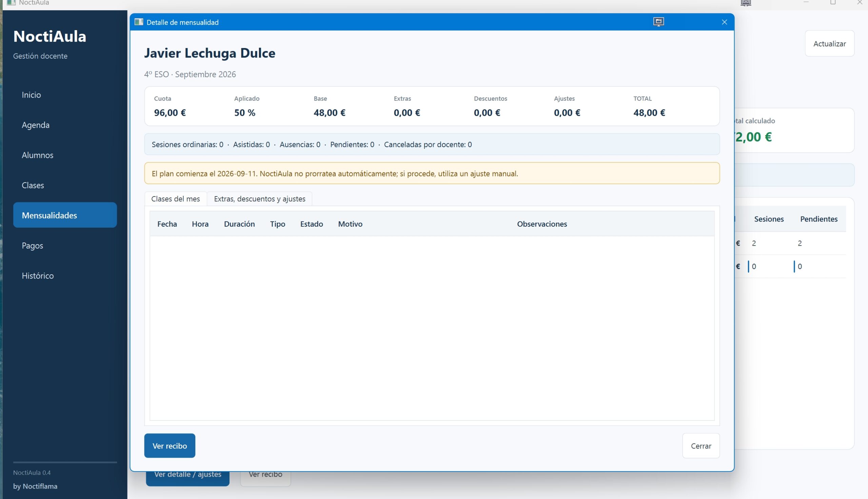Click the NoctiAula main window app icon
This screenshot has height=499, width=868.
11,3
